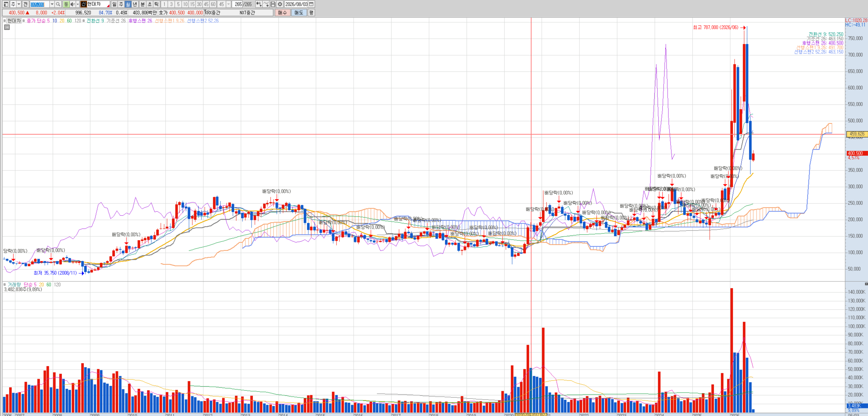The height and width of the screenshot is (416, 868).
Task: Save the chart with the diskette icon
Action: pyautogui.click(x=273, y=4)
